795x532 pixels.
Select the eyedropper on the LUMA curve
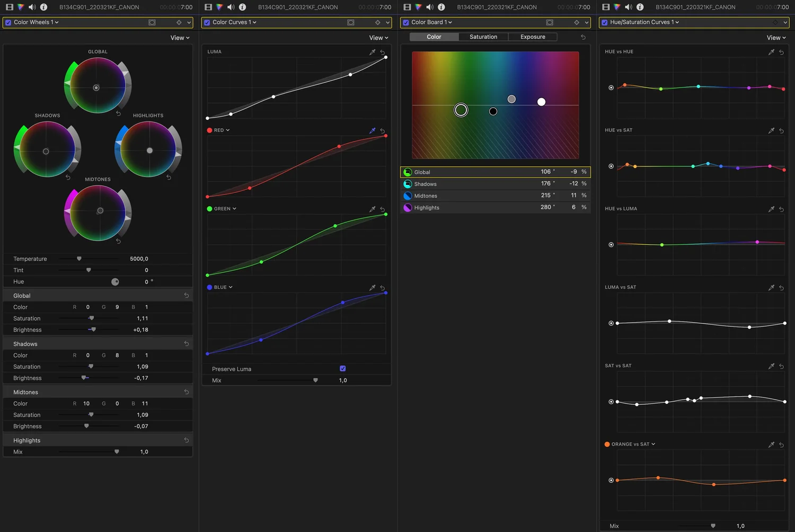(x=372, y=51)
